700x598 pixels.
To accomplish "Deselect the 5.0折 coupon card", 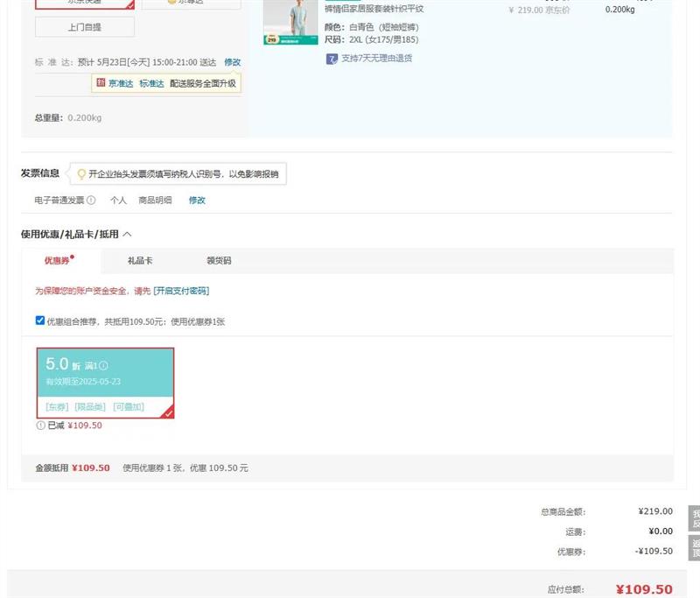I will pyautogui.click(x=105, y=383).
